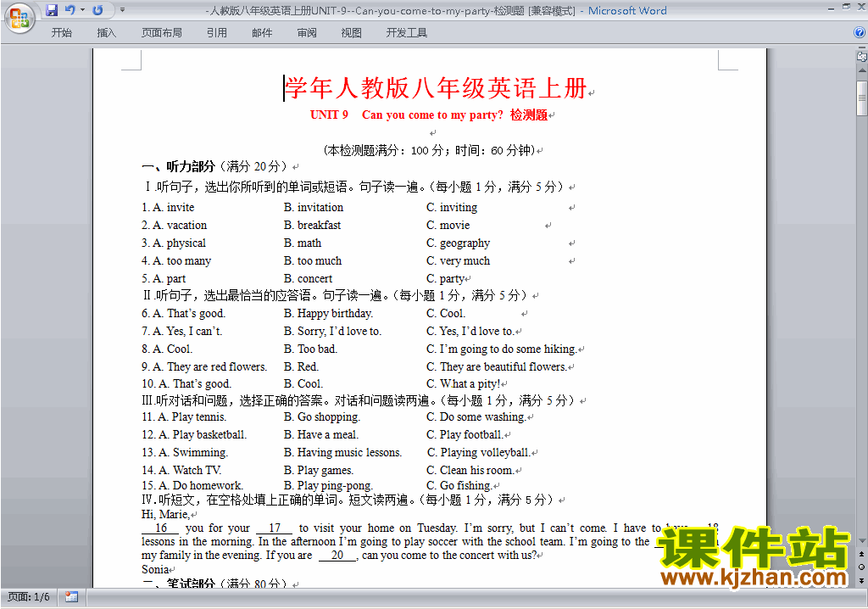
Task: Select the 审阅 ribbon tab
Action: click(307, 33)
